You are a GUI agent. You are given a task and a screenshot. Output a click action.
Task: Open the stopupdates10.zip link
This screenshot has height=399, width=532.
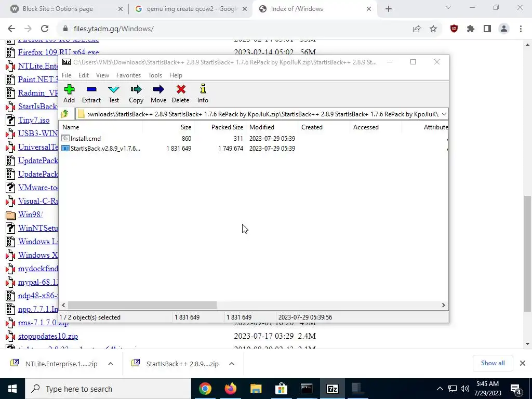click(x=48, y=336)
